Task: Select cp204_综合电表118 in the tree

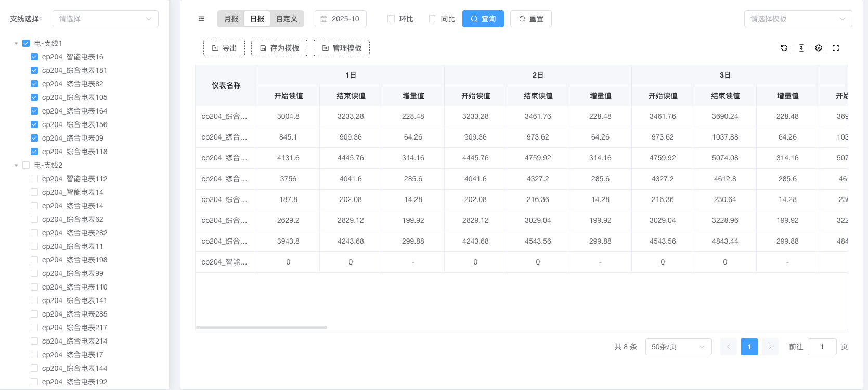Action: 75,152
